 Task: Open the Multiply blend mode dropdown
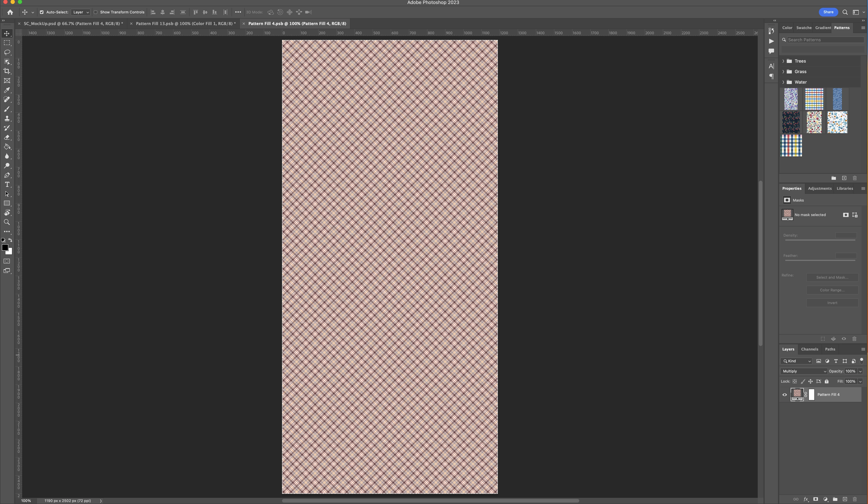pos(804,371)
